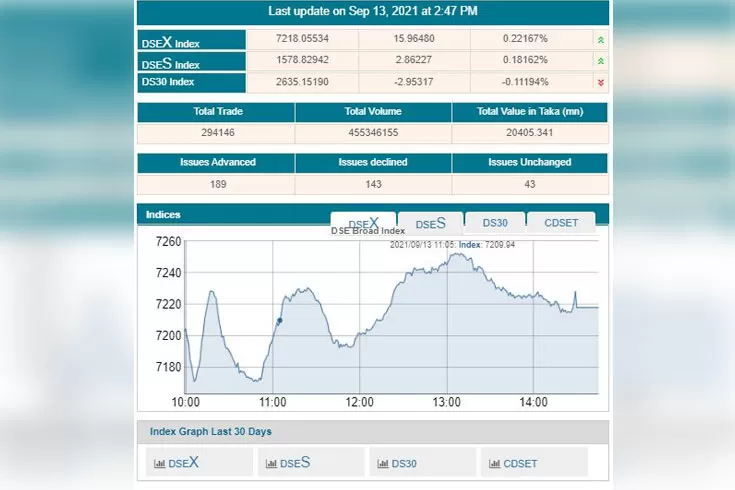Click the Total Trade header

click(216, 112)
